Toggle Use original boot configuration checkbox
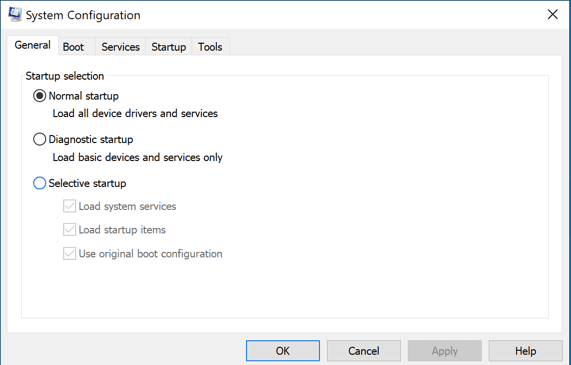The height and width of the screenshot is (365, 571). 69,254
